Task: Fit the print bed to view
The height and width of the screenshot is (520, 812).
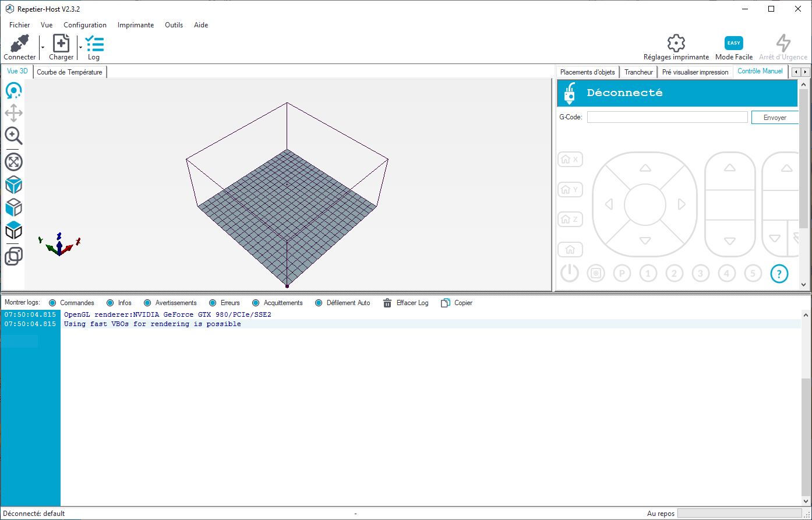Action: point(13,162)
